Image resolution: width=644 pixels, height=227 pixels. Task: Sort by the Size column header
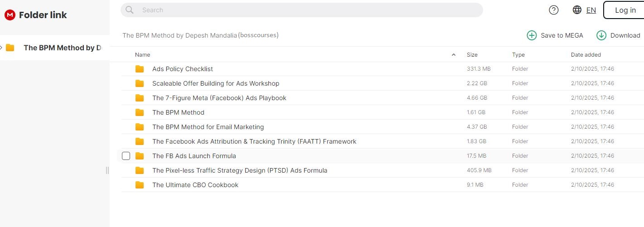pos(472,55)
